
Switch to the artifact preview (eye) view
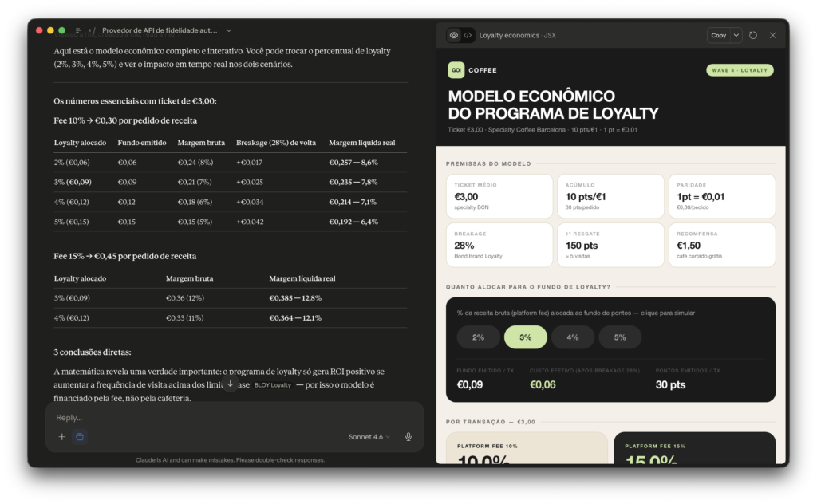(x=454, y=35)
